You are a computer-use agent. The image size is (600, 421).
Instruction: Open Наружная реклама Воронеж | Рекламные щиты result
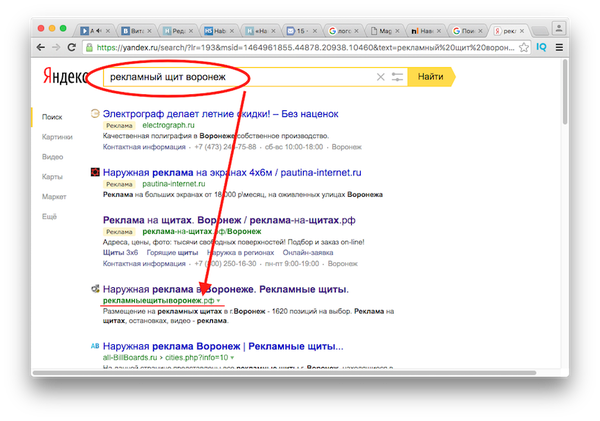tap(223, 346)
